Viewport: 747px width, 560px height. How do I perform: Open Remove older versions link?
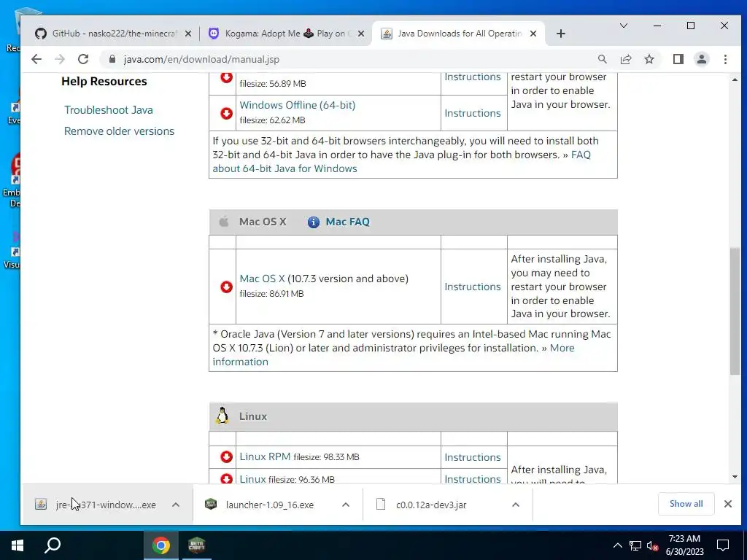point(119,131)
